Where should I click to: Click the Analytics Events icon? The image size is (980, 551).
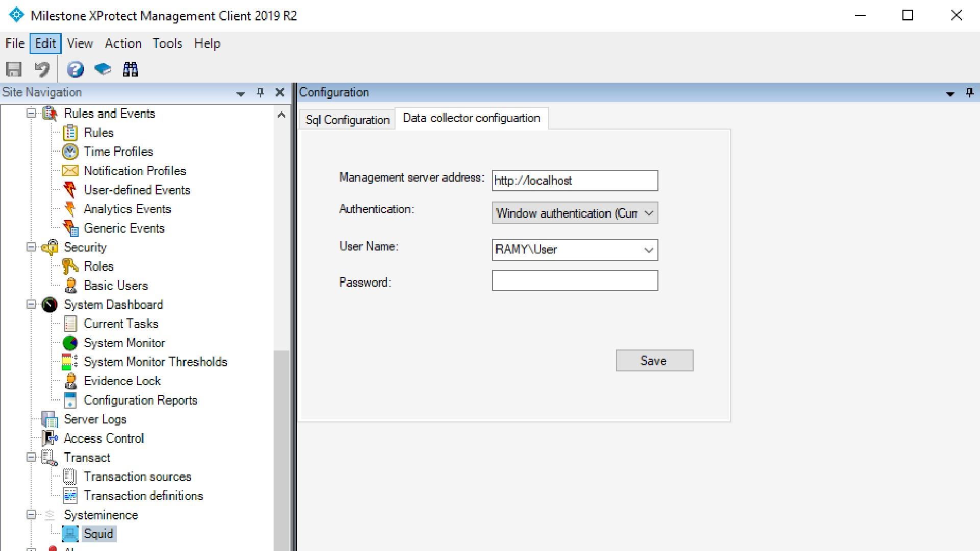tap(70, 209)
